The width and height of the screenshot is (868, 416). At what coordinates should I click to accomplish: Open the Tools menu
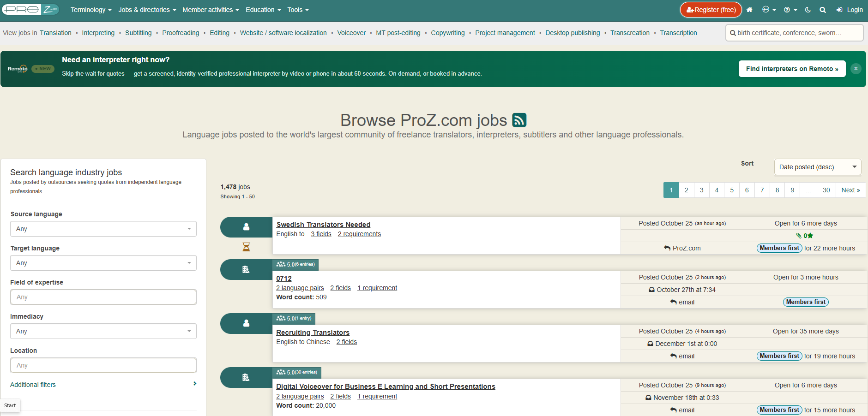298,10
